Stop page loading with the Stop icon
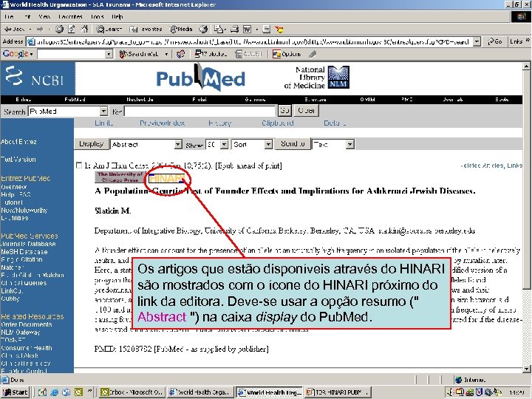This screenshot has height=399, width=532. (x=59, y=29)
